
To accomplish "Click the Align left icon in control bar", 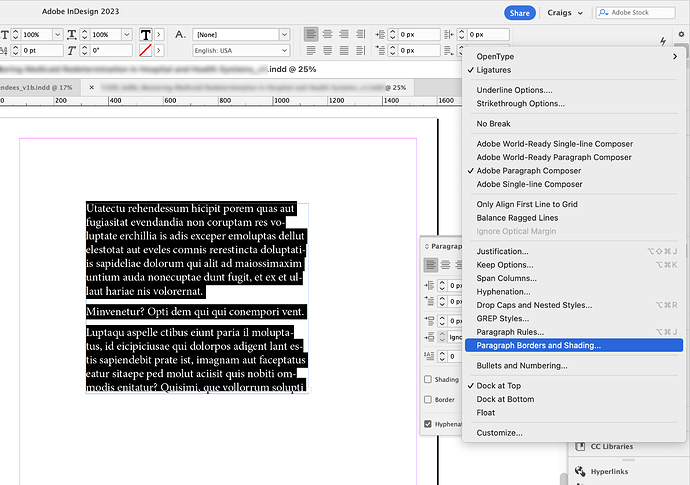I will coord(311,34).
